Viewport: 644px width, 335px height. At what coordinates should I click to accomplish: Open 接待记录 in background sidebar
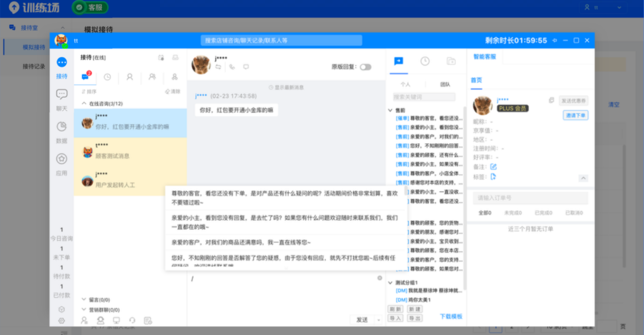click(34, 66)
